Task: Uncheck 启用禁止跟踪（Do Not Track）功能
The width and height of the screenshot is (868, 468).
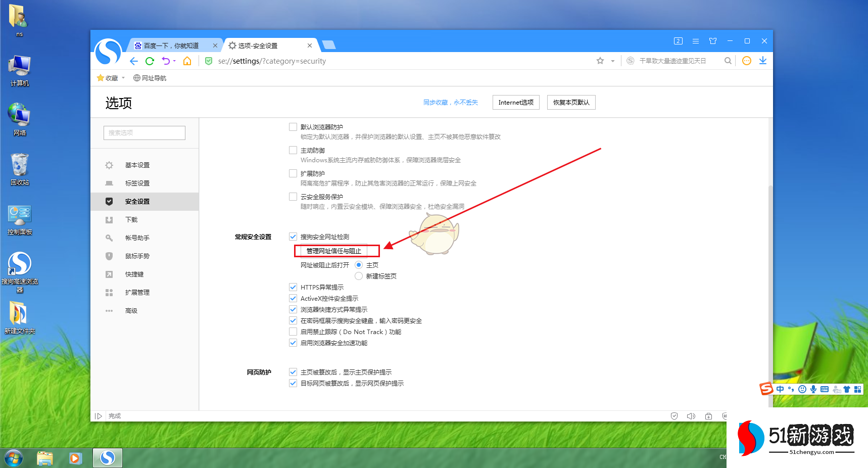Action: (293, 332)
